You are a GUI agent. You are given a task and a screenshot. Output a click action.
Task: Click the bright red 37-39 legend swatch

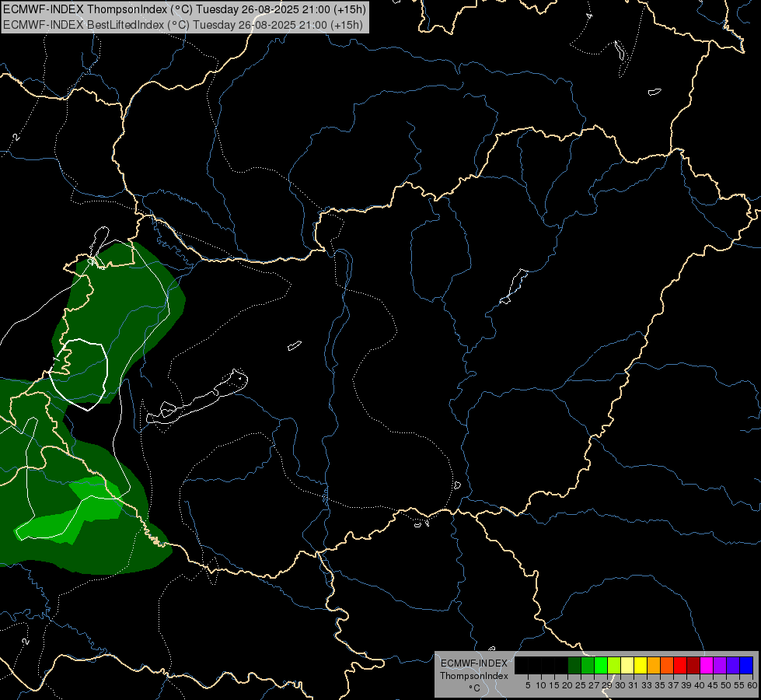click(680, 665)
